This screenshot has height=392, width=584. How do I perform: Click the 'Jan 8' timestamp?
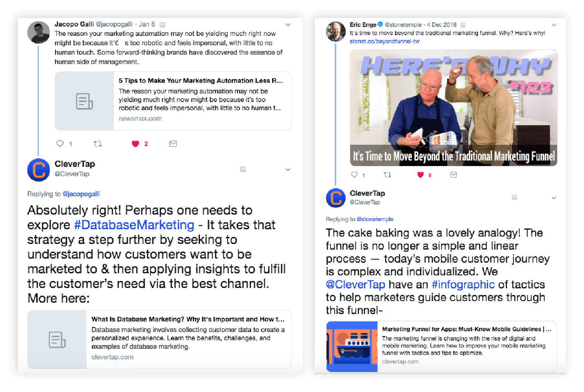(147, 24)
